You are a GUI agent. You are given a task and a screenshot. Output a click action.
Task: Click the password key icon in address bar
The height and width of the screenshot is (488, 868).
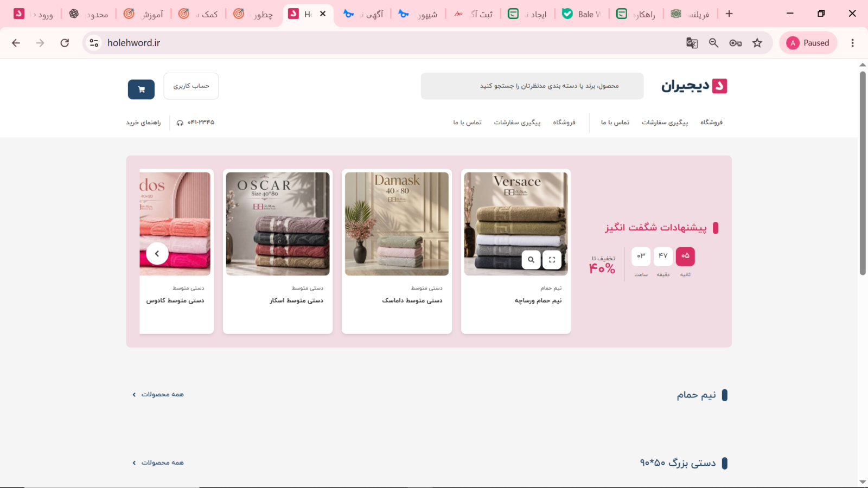(735, 43)
